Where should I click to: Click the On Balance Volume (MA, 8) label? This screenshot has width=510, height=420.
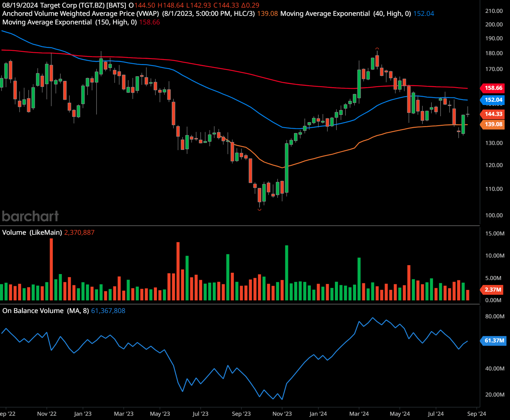click(x=46, y=311)
